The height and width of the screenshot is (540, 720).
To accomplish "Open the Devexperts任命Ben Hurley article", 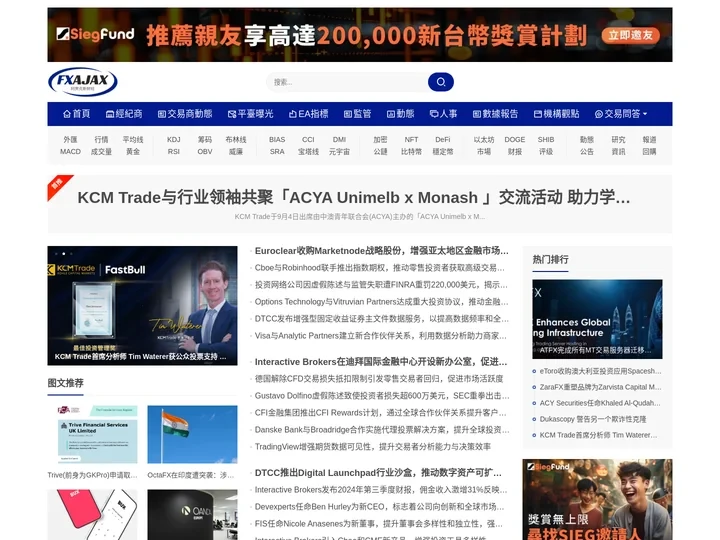I will [x=379, y=507].
